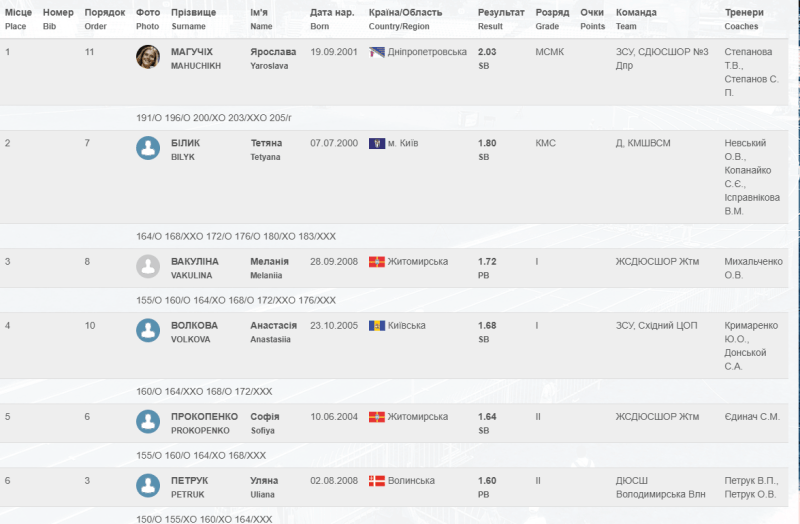Click Yaroslava Mahuchikh's profile photo
The width and height of the screenshot is (800, 524).
(x=148, y=57)
